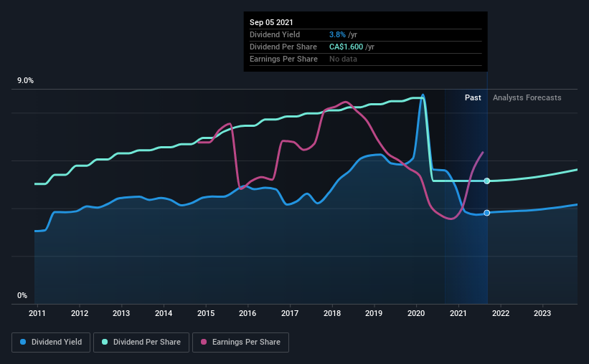This screenshot has width=589, height=364.
Task: Click the 2011 x-axis year label
Action: (x=37, y=313)
